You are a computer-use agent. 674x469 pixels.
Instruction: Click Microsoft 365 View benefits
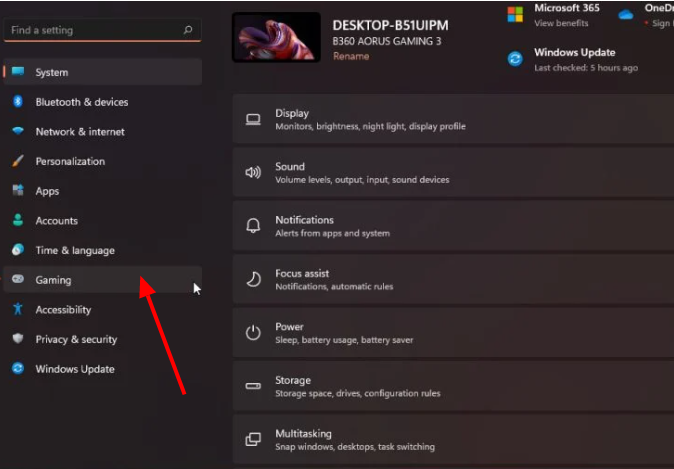coord(561,23)
